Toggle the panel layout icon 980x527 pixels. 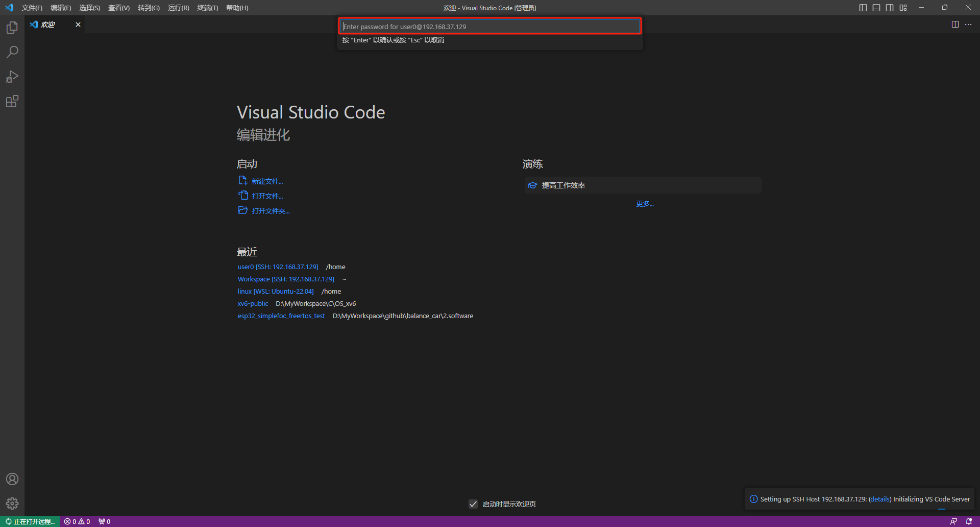(x=876, y=8)
